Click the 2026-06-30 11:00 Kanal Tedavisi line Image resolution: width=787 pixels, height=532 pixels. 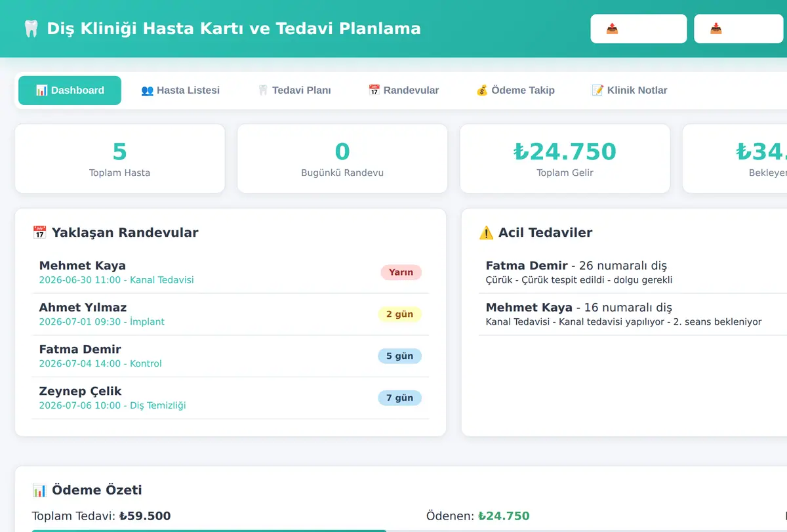tap(117, 280)
